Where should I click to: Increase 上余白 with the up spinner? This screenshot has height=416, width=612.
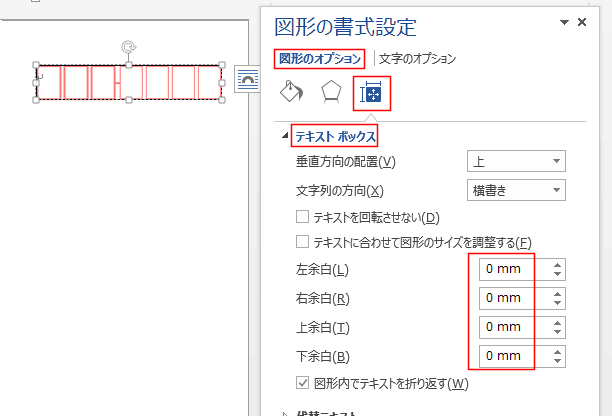pos(557,322)
